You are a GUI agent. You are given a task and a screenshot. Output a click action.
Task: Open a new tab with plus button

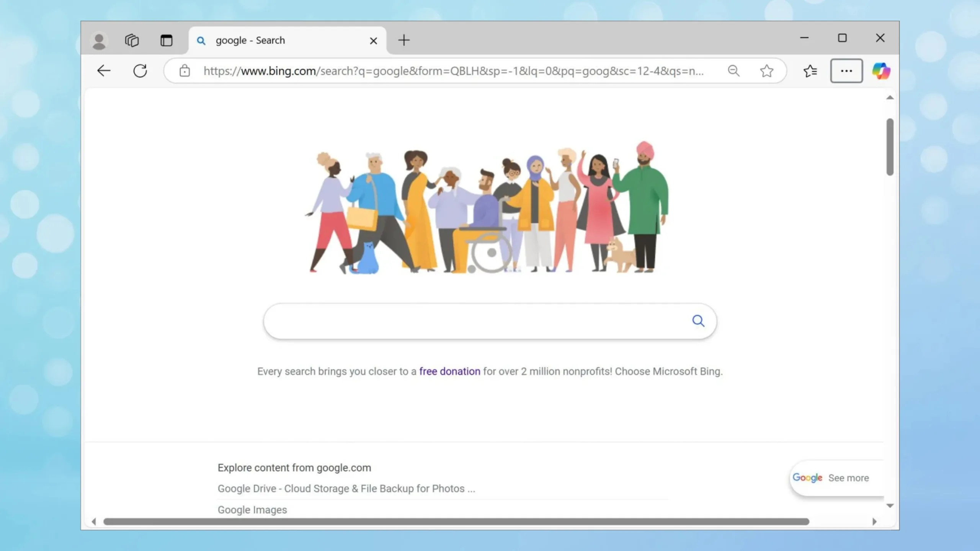pos(404,40)
